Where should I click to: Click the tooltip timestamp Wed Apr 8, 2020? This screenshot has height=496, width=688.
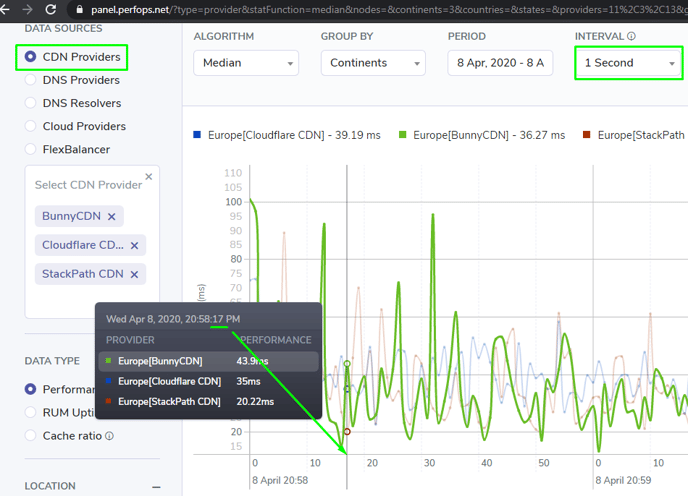[x=173, y=319]
